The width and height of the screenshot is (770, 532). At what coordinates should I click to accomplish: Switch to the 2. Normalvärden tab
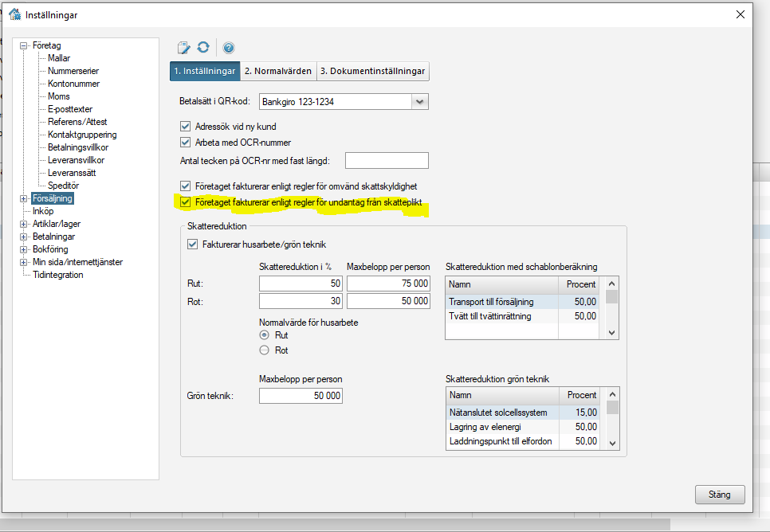click(x=278, y=71)
